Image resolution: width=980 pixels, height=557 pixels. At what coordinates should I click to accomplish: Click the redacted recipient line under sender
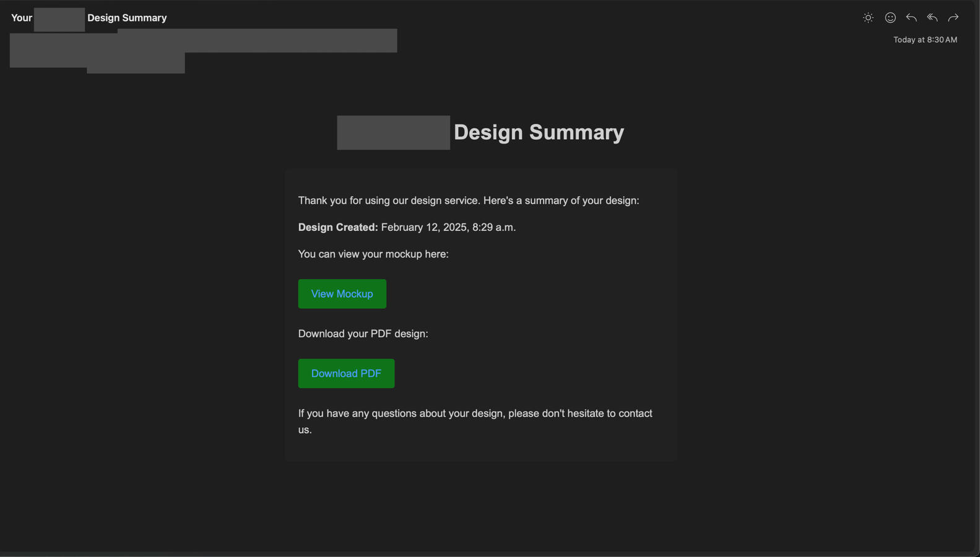(x=136, y=63)
